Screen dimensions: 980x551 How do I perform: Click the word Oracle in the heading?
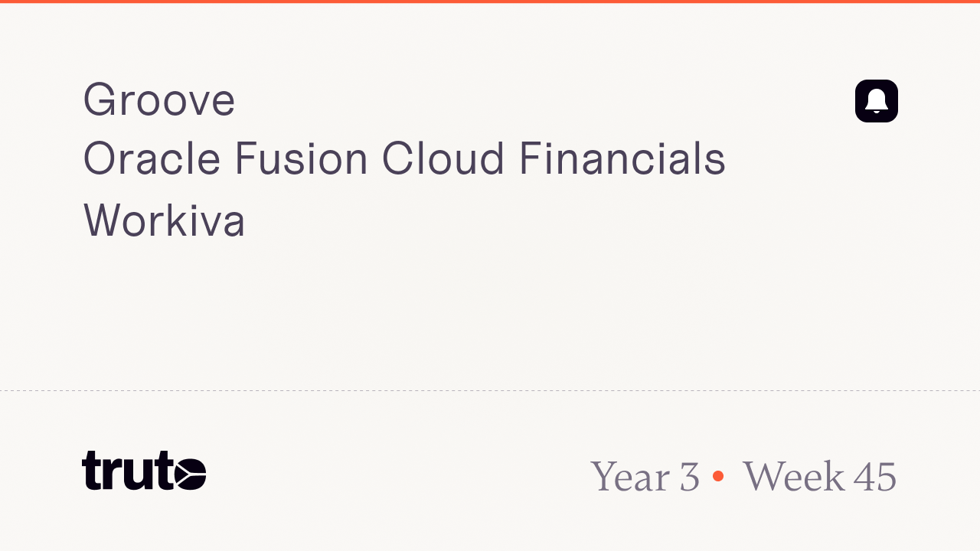[152, 160]
